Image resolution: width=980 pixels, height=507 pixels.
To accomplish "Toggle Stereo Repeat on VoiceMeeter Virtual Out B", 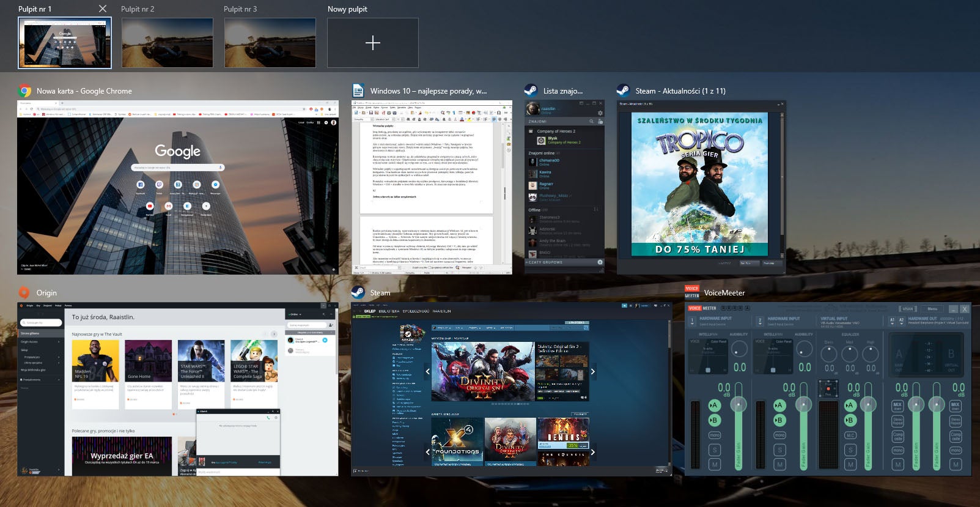I will point(956,421).
